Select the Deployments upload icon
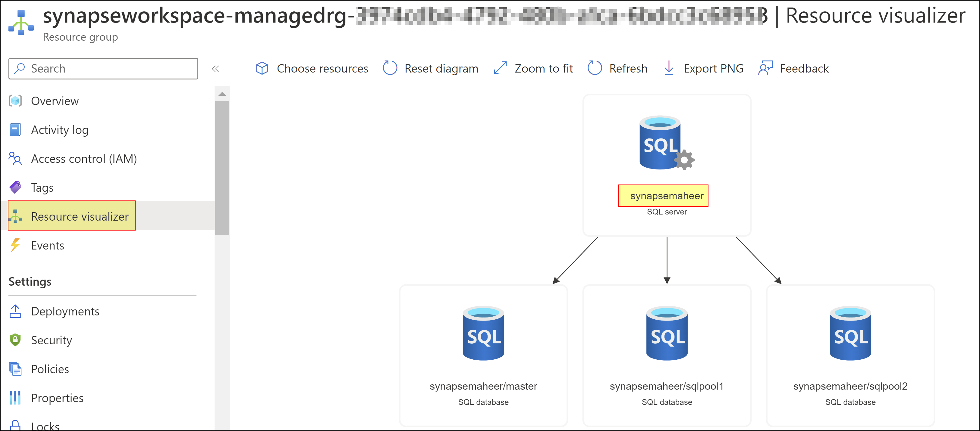The width and height of the screenshot is (980, 431). tap(15, 311)
